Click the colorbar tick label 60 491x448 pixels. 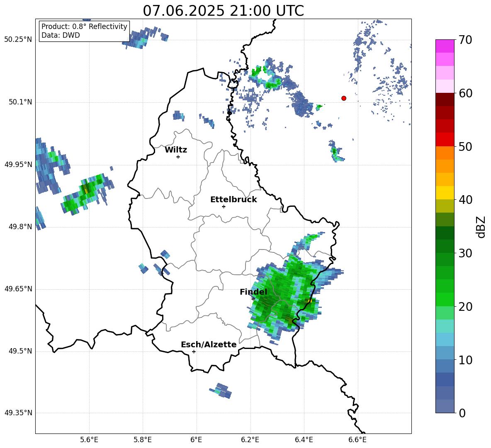465,93
